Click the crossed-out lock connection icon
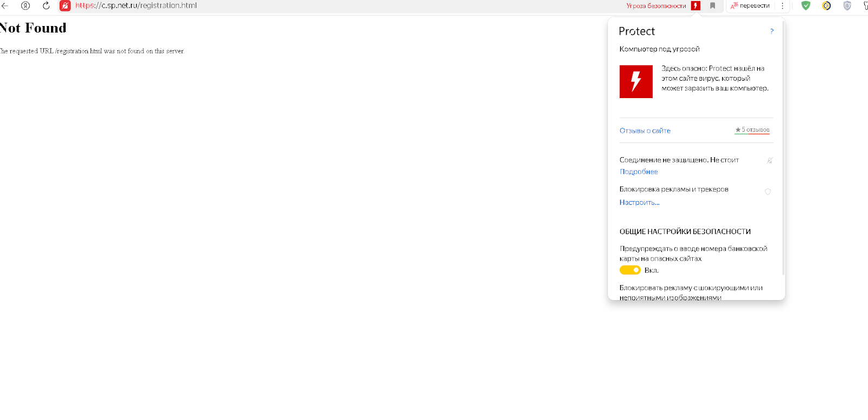The width and height of the screenshot is (868, 420). 769,160
